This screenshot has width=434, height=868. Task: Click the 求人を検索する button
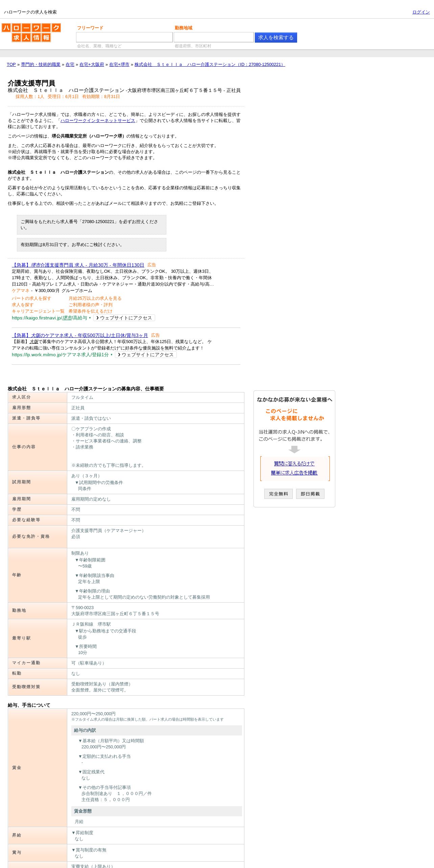click(x=276, y=38)
